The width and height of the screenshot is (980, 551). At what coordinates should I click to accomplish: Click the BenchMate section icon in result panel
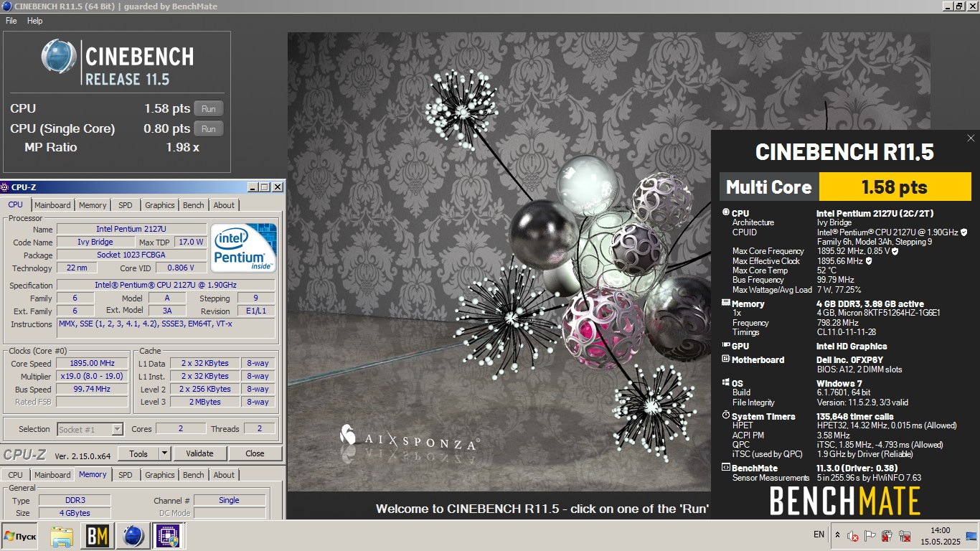725,468
